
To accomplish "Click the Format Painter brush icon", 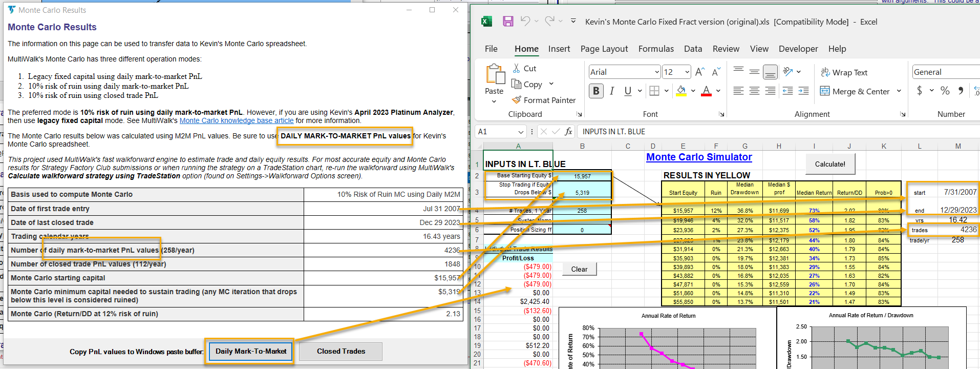I will click(517, 100).
